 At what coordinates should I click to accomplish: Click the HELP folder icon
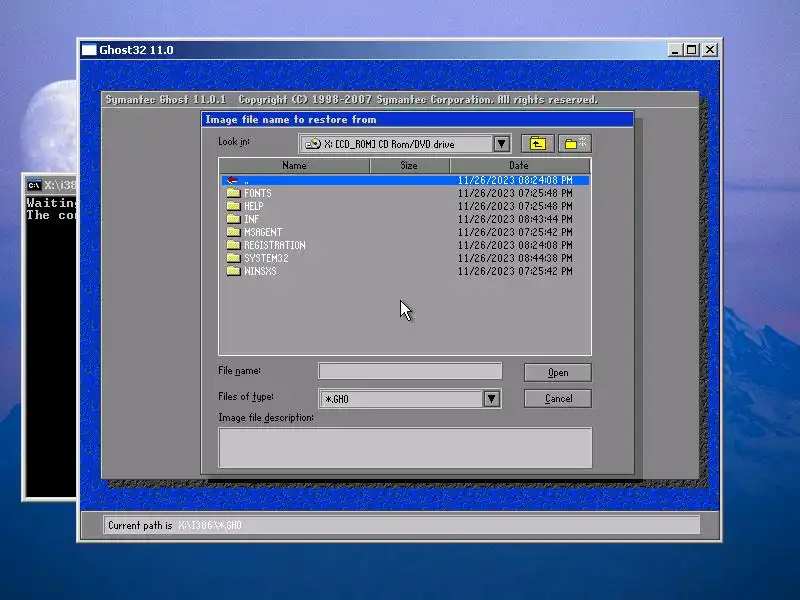233,206
